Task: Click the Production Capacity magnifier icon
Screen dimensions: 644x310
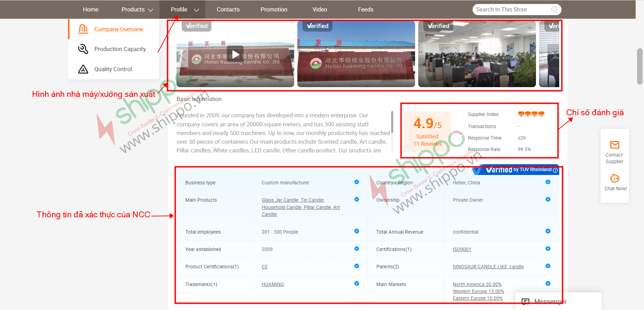Action: coord(83,49)
